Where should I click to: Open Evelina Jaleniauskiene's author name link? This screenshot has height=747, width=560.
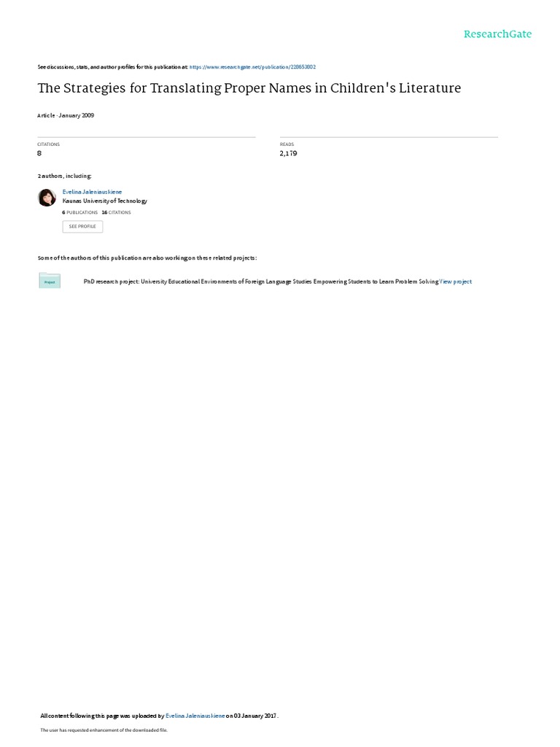(92, 192)
